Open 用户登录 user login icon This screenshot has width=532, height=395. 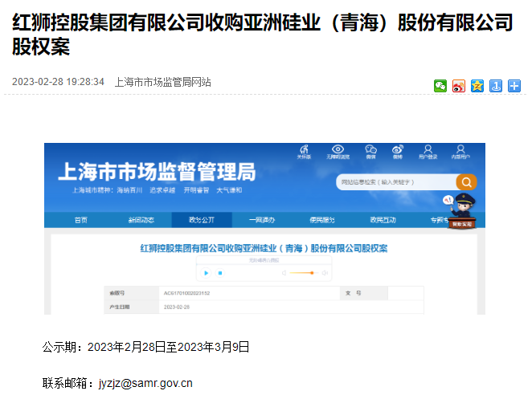[429, 152]
